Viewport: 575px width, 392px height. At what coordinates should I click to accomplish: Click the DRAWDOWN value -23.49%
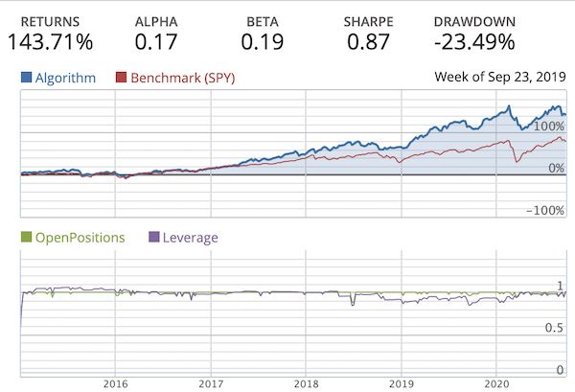(473, 42)
